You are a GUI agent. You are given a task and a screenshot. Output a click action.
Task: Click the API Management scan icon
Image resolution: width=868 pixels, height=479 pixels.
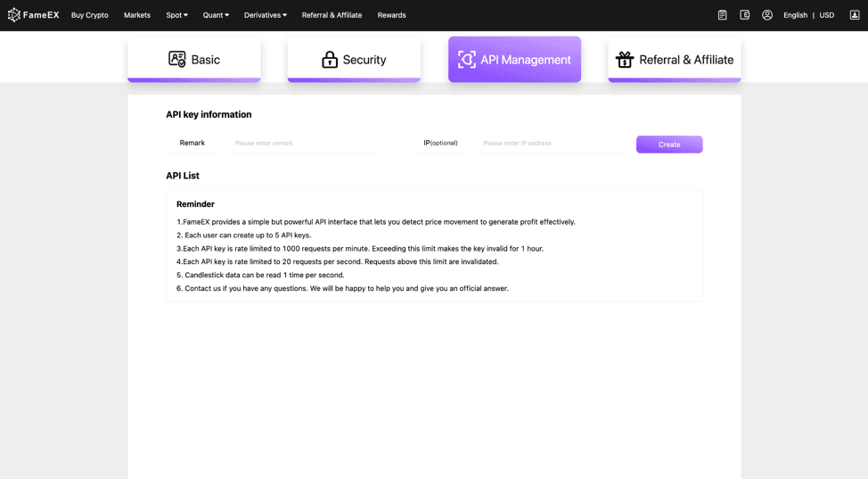click(x=467, y=60)
